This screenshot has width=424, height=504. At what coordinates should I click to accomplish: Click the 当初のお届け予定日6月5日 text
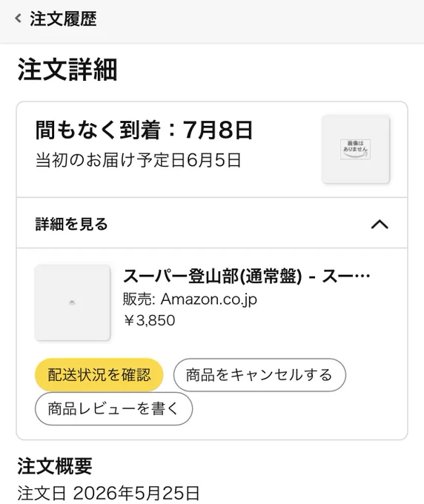138,160
